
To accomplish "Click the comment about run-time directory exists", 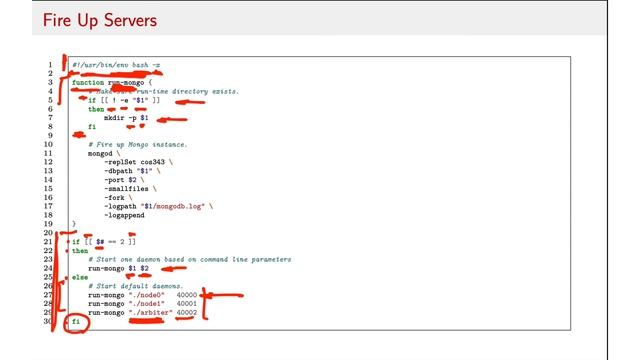I will click(x=163, y=91).
